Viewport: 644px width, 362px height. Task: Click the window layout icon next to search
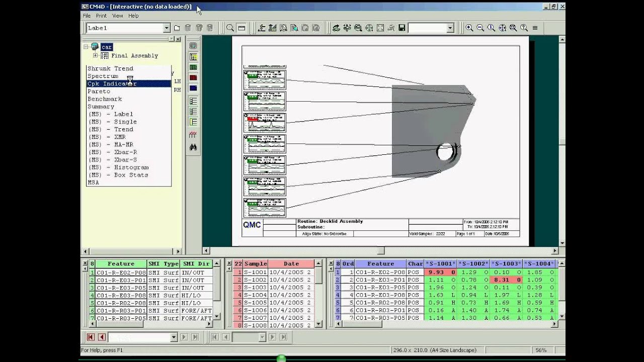pyautogui.click(x=242, y=28)
